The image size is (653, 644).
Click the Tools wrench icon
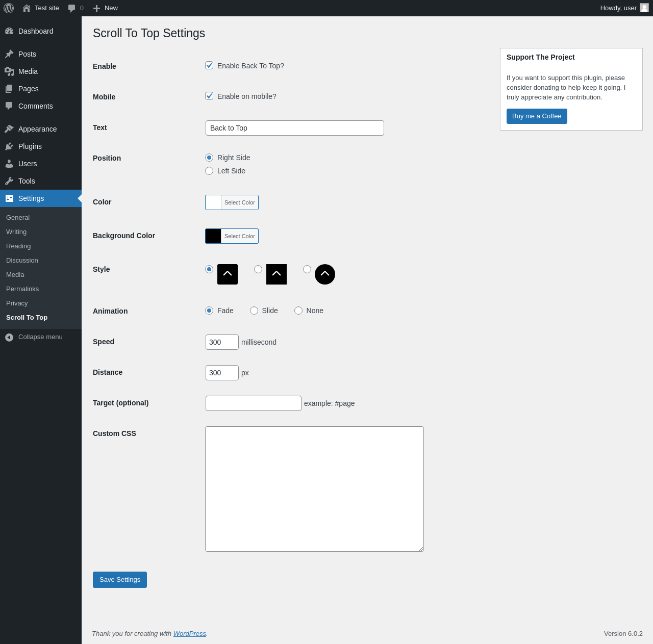(9, 181)
